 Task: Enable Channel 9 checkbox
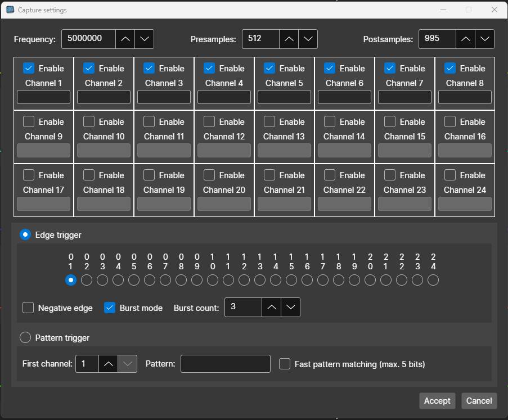point(29,122)
